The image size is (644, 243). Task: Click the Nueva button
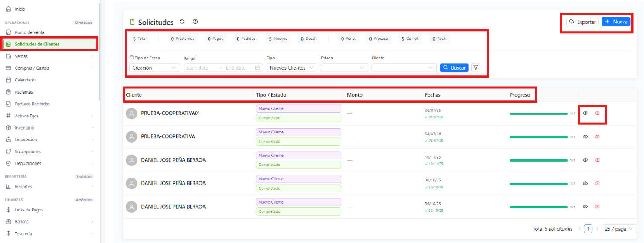click(x=616, y=22)
